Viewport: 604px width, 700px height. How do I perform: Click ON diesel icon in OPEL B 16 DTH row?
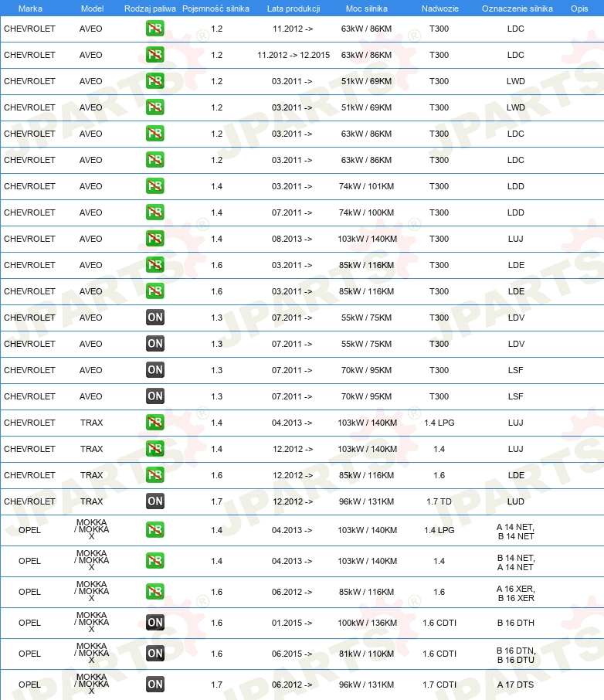(x=155, y=622)
